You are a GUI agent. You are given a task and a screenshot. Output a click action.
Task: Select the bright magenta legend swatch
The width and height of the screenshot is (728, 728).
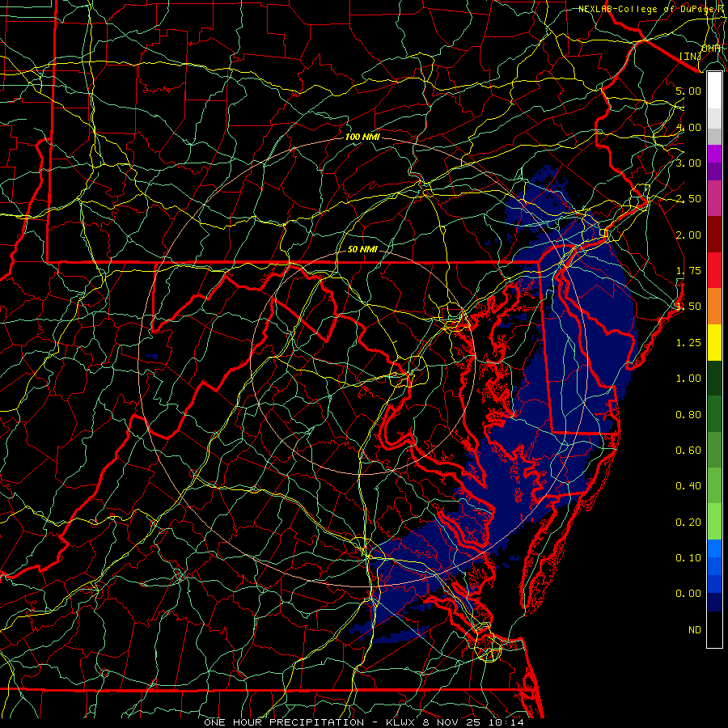(714, 154)
